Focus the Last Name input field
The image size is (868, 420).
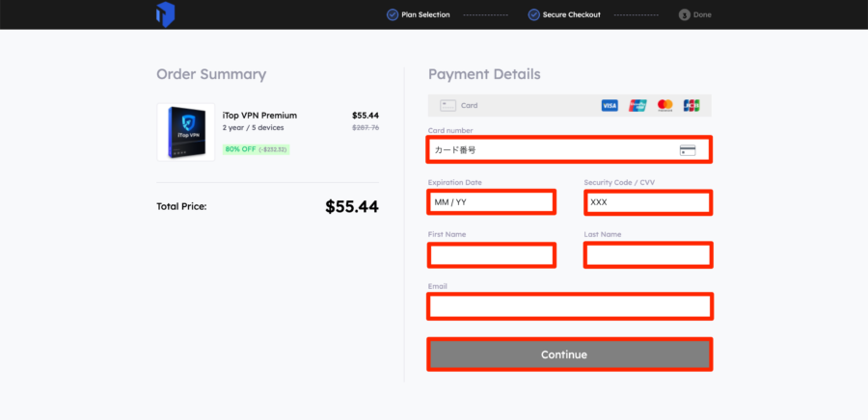(648, 254)
